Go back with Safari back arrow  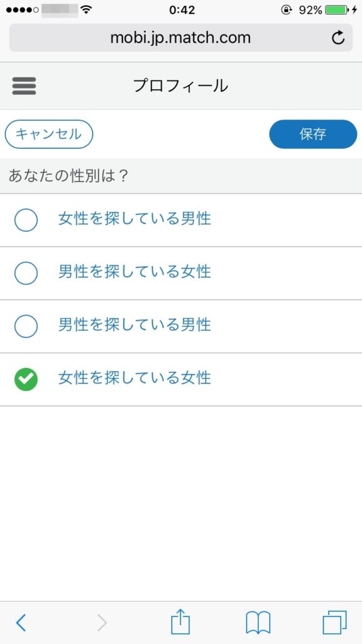pos(21,623)
